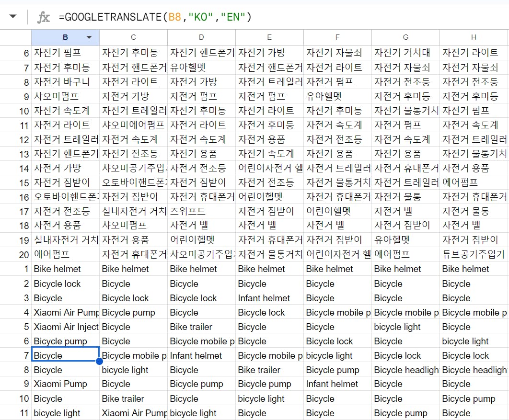Select cell containing 튜브공기주입기
The image size is (509, 420).
474,254
